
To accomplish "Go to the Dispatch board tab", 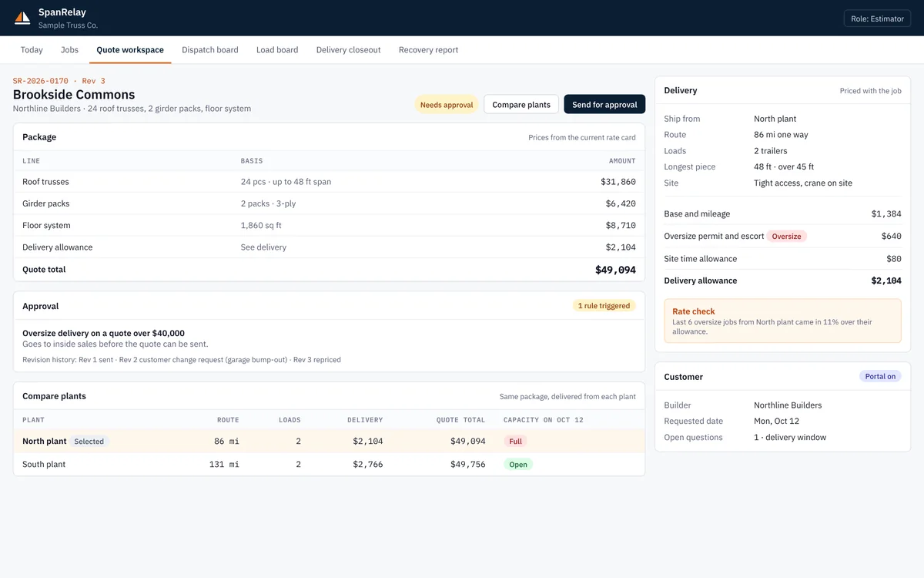I will 210,50.
